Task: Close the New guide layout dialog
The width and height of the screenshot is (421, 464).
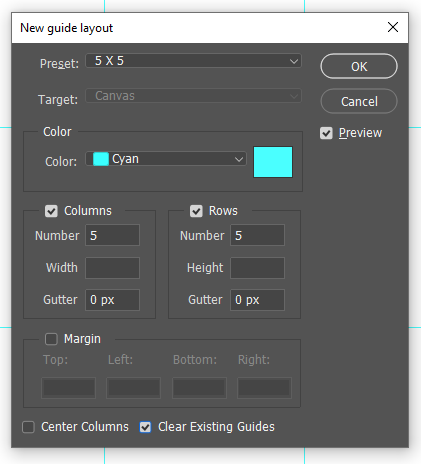Action: (x=393, y=27)
